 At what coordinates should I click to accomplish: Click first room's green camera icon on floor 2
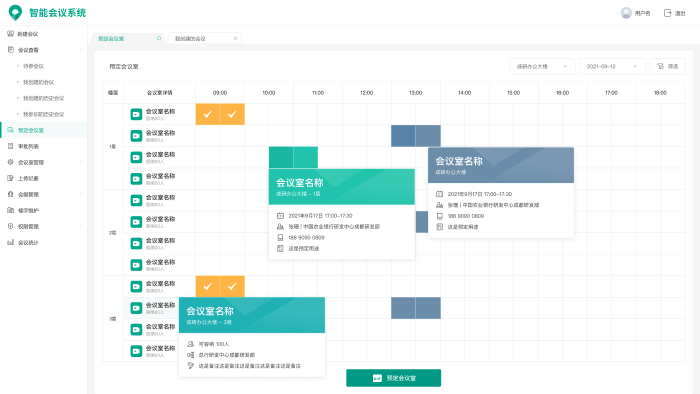pos(136,200)
